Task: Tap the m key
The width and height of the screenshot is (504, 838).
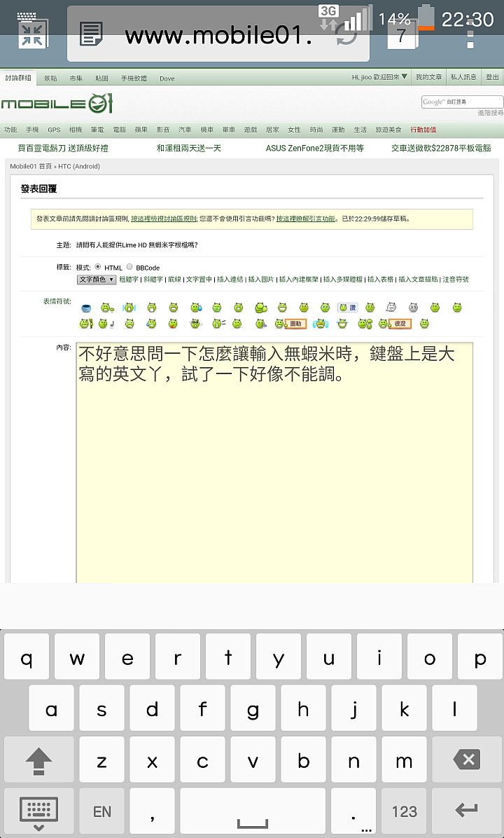Action: [x=404, y=760]
